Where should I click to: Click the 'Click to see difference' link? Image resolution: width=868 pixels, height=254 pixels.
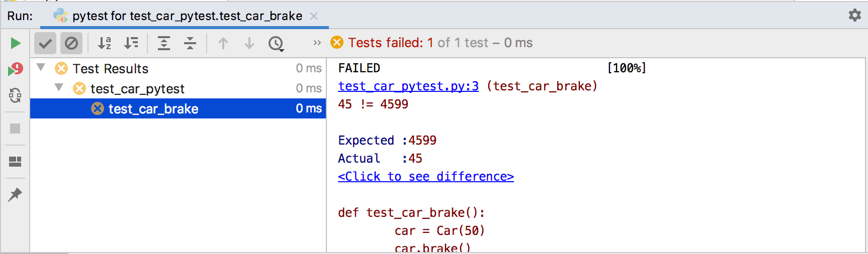(x=426, y=176)
